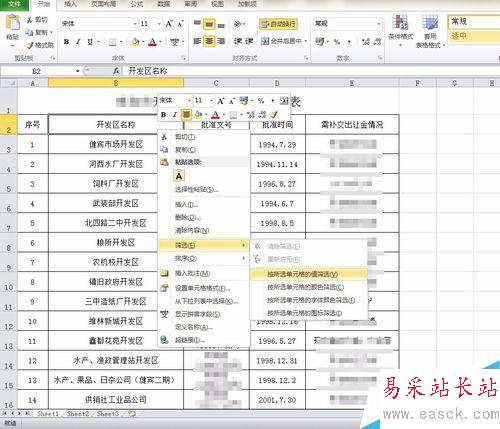Viewport: 500px width, 429px height.
Task: Click the ribbon decrease decimal icon
Action: (x=377, y=42)
